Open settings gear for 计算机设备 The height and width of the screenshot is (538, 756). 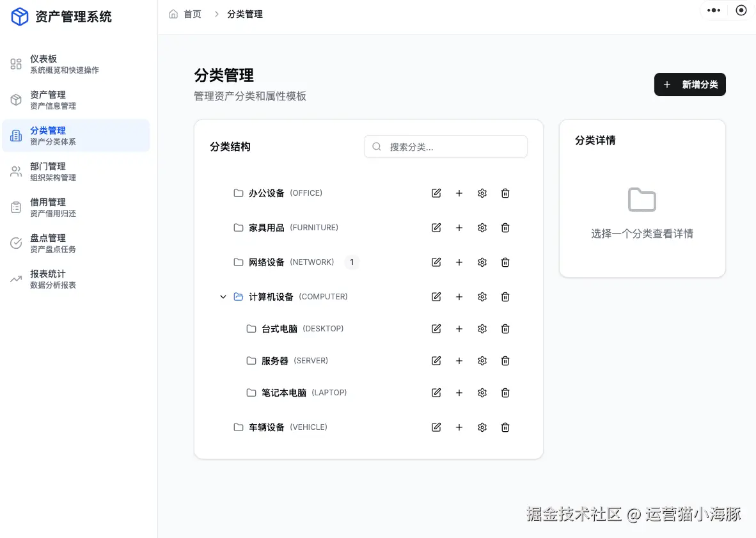click(x=482, y=297)
